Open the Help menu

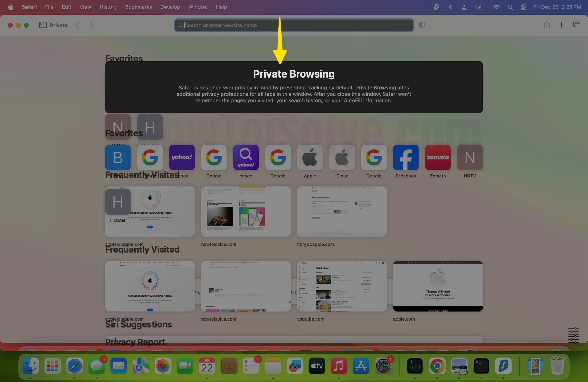(x=221, y=7)
